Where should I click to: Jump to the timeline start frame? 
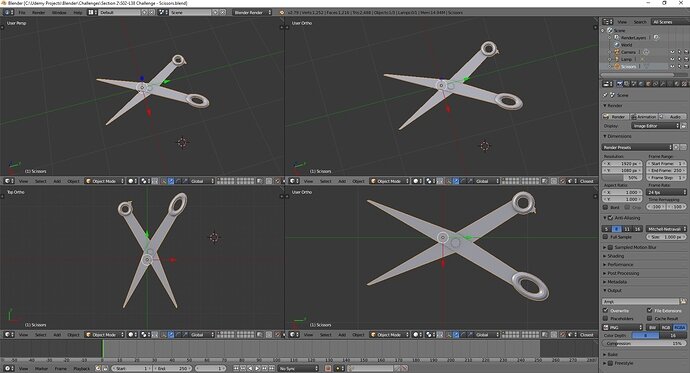click(x=236, y=368)
